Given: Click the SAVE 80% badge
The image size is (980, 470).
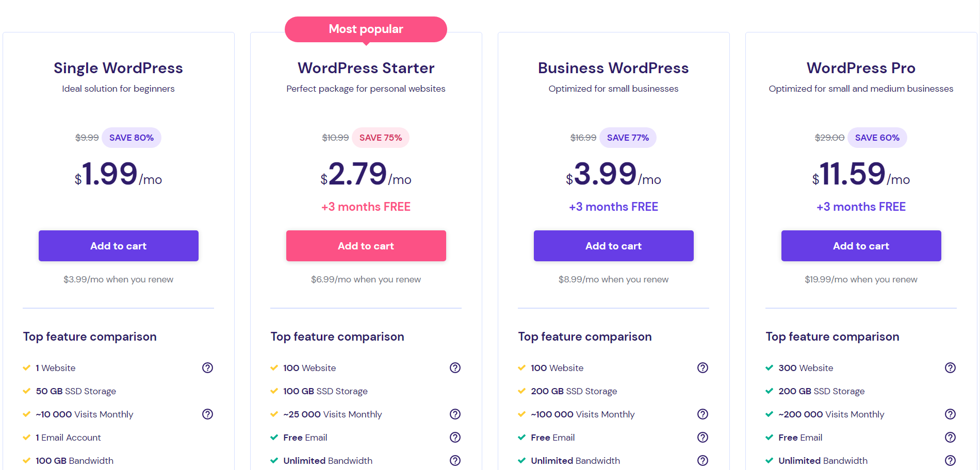Looking at the screenshot, I should click(131, 138).
